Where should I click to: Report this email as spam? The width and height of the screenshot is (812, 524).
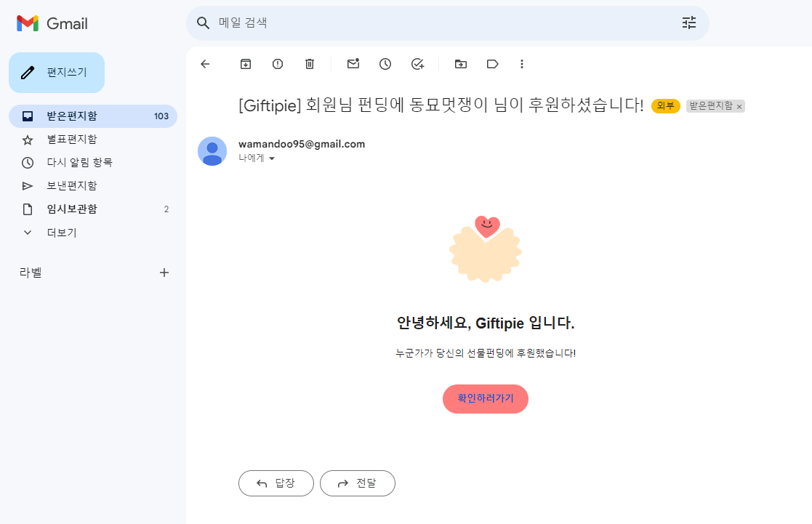[x=278, y=64]
